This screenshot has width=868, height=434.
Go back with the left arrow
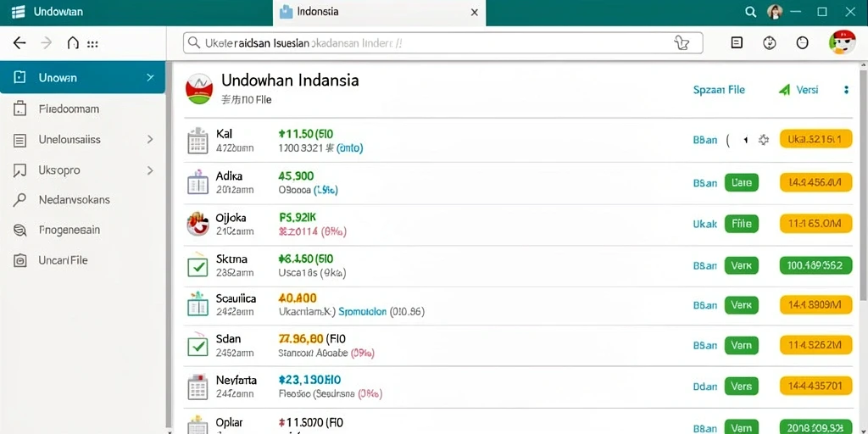click(x=19, y=43)
